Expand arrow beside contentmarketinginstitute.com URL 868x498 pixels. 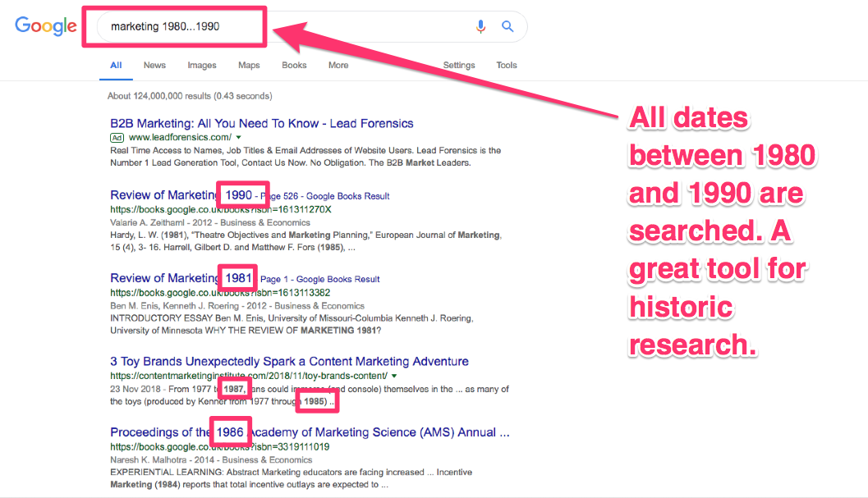394,376
